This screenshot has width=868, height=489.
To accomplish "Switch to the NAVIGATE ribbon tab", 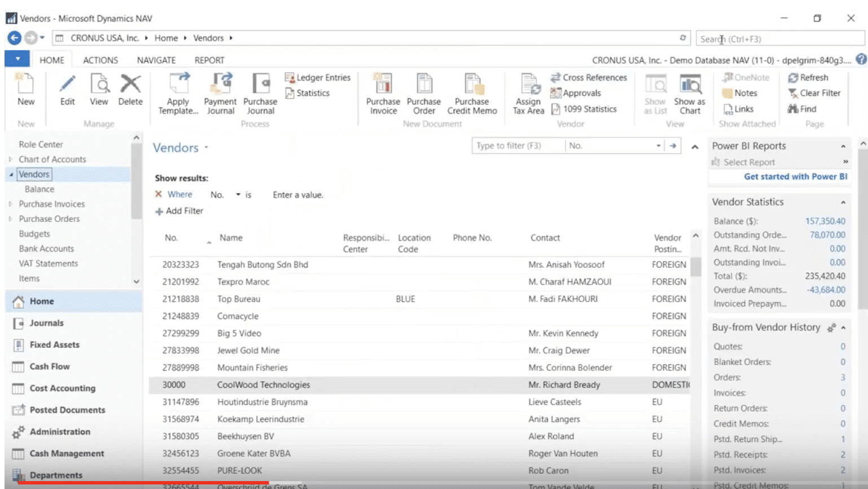I will [x=156, y=60].
